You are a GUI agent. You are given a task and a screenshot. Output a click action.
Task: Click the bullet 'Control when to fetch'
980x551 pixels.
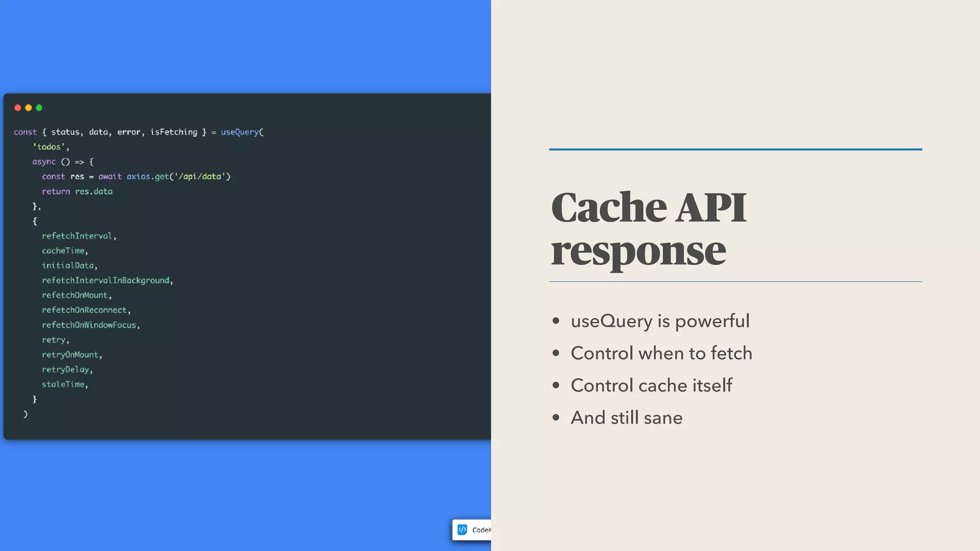pyautogui.click(x=661, y=353)
